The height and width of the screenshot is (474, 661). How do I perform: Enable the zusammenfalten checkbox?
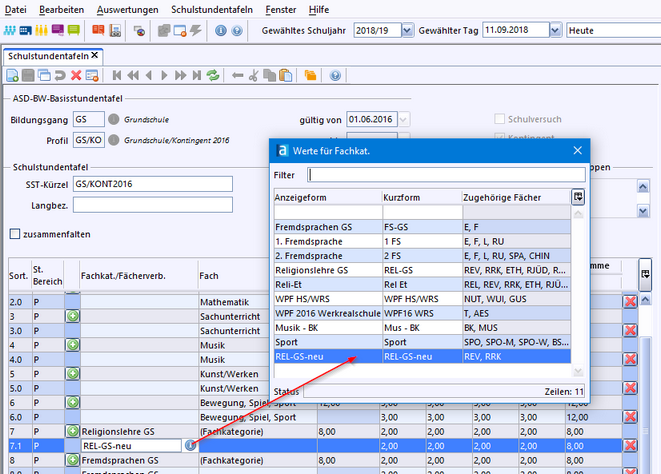coord(15,234)
